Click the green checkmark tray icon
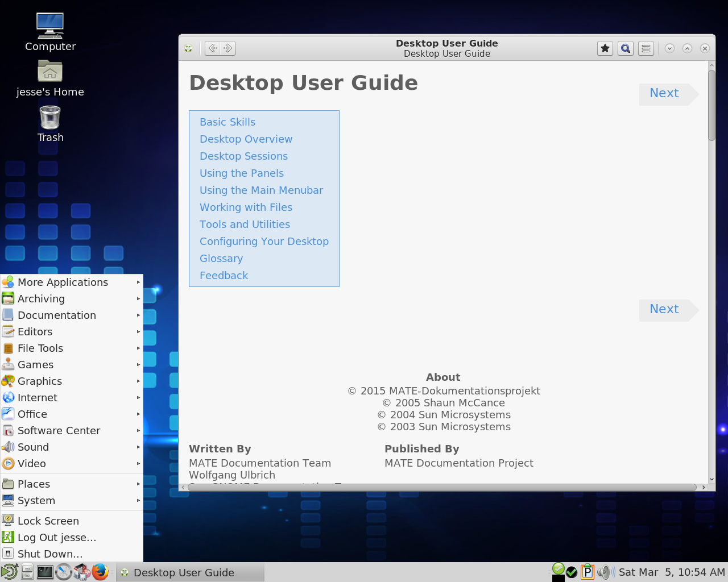 (x=559, y=568)
